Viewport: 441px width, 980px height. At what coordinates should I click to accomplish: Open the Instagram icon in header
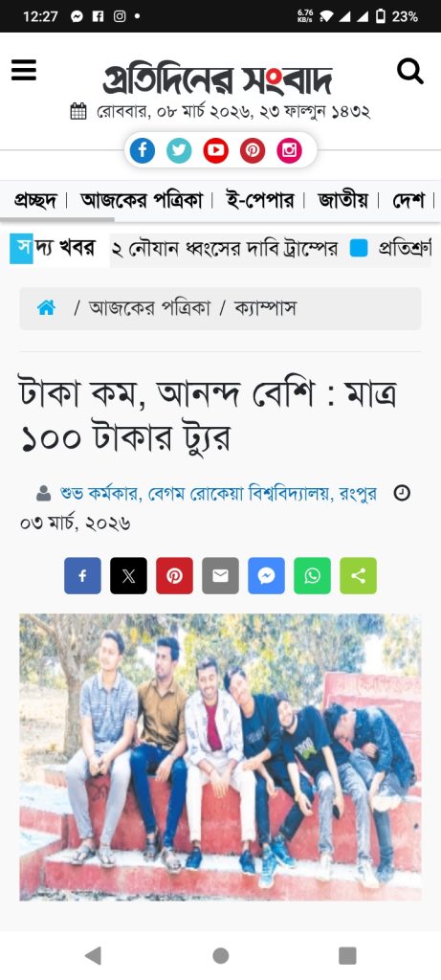(x=289, y=150)
